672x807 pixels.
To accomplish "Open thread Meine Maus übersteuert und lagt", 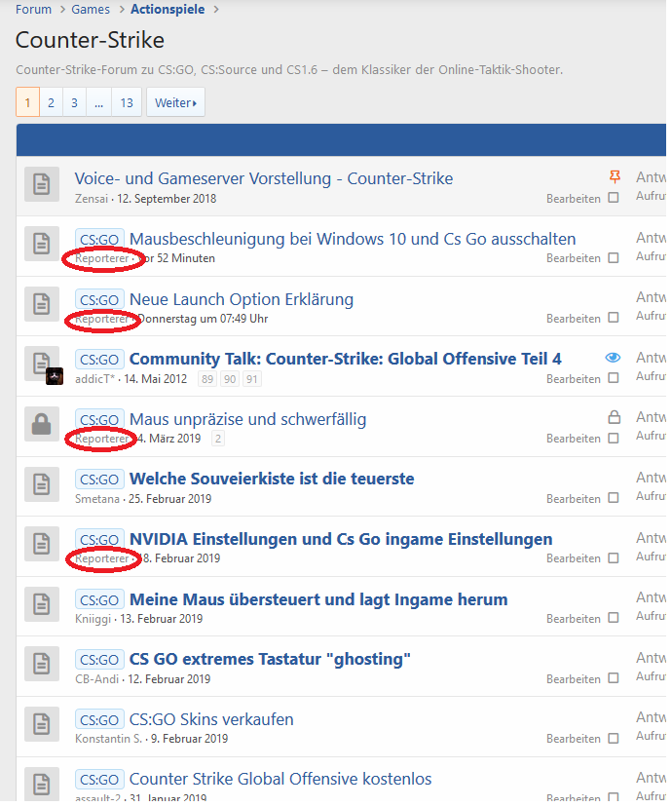I will (318, 599).
